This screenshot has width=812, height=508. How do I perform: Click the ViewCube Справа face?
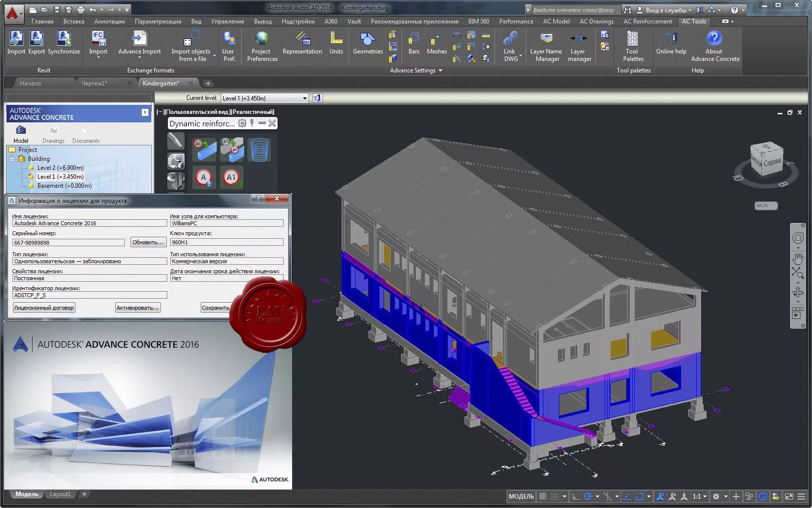772,163
